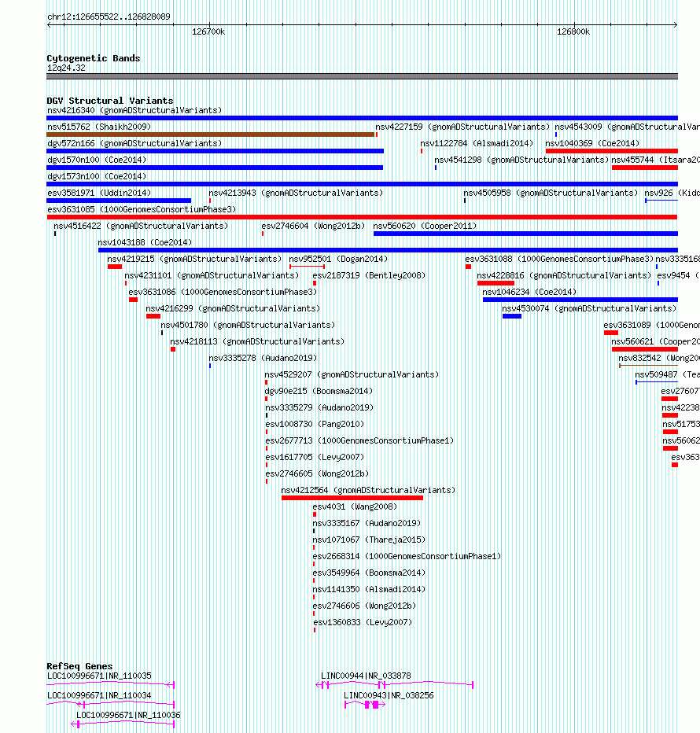This screenshot has height=733, width=700.
Task: Open the DGV Structural Variants track title
Action: pos(110,101)
